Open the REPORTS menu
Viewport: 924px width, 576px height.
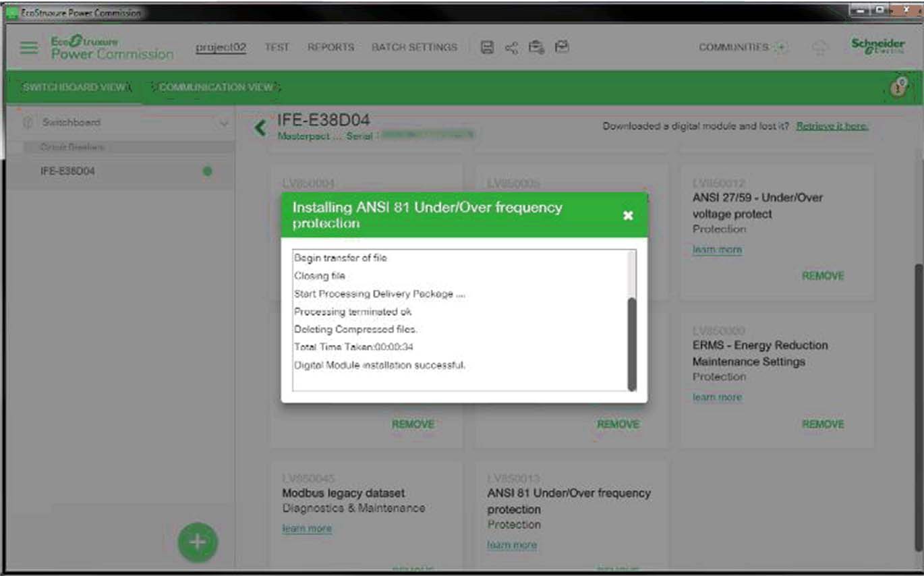point(330,47)
